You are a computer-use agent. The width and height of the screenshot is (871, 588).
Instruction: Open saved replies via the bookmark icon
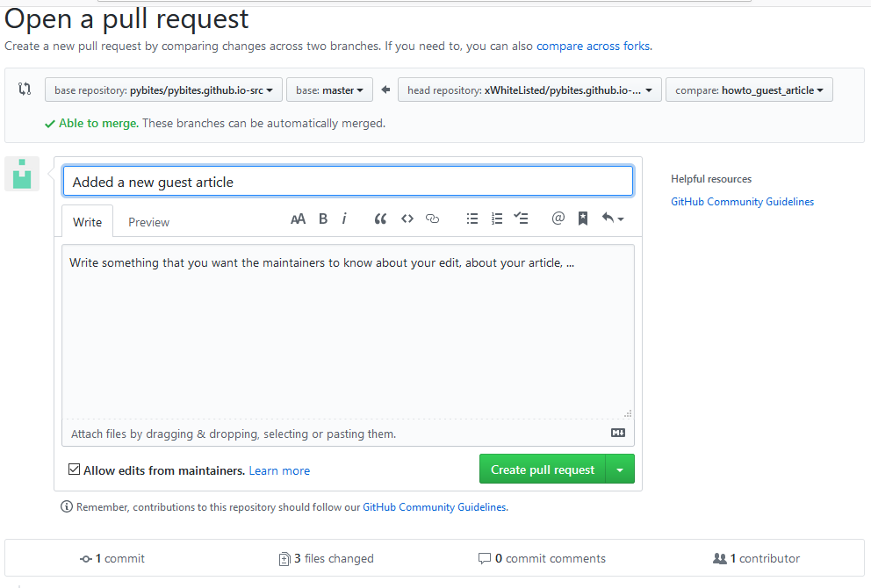point(582,219)
